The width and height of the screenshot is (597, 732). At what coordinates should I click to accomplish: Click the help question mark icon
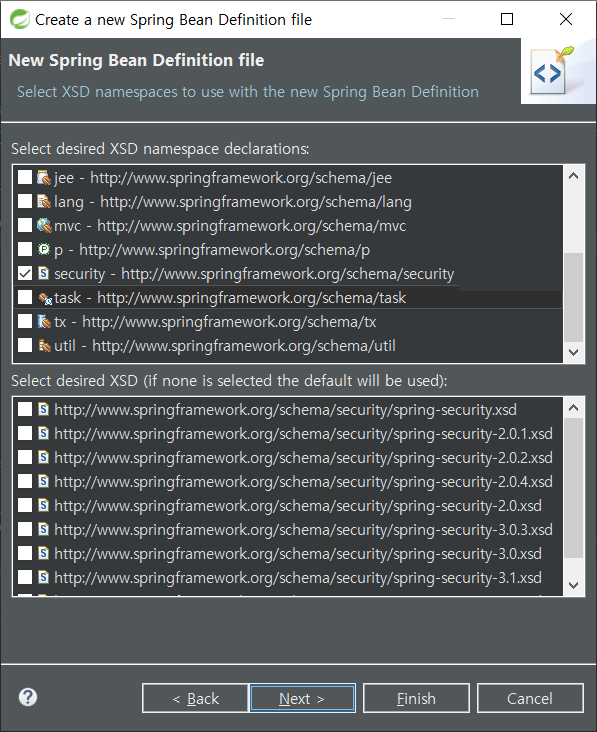(28, 697)
